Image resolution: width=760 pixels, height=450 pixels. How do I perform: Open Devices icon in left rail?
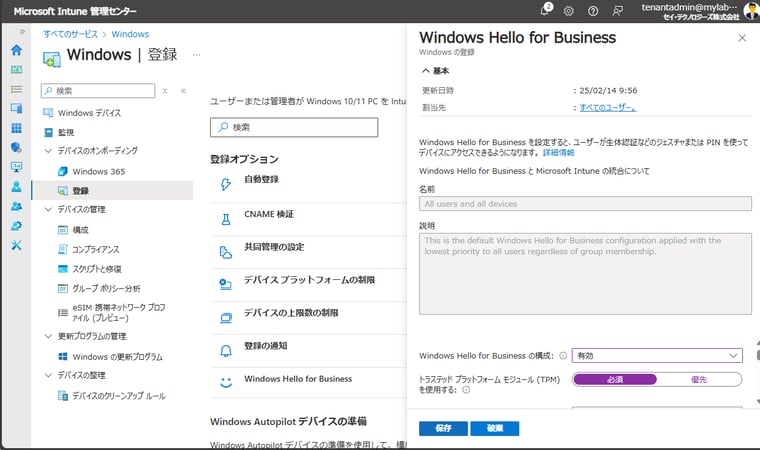tap(16, 108)
